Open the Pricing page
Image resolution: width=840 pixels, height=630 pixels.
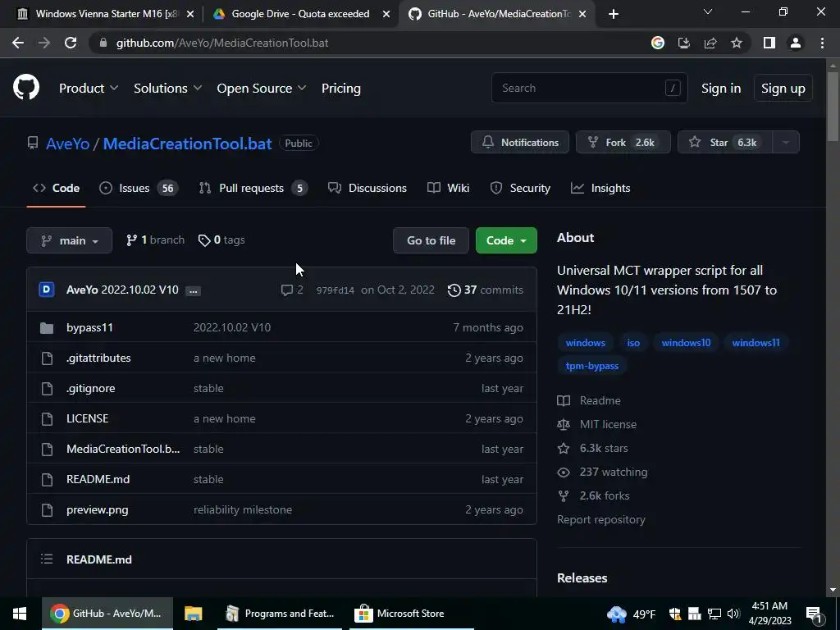[x=341, y=89]
